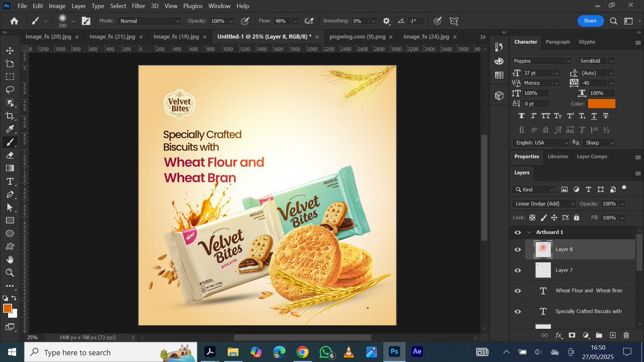Image resolution: width=644 pixels, height=362 pixels.
Task: Switch to the Paragraph tab
Action: pos(558,42)
